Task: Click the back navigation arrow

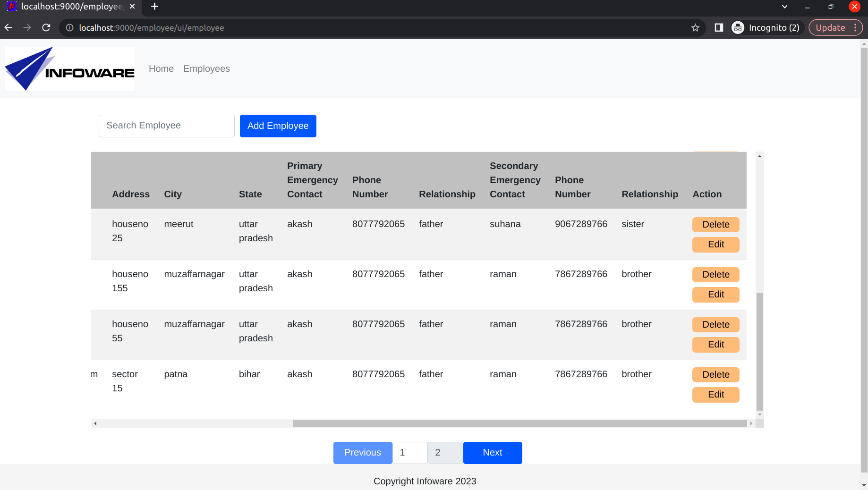Action: tap(8, 27)
